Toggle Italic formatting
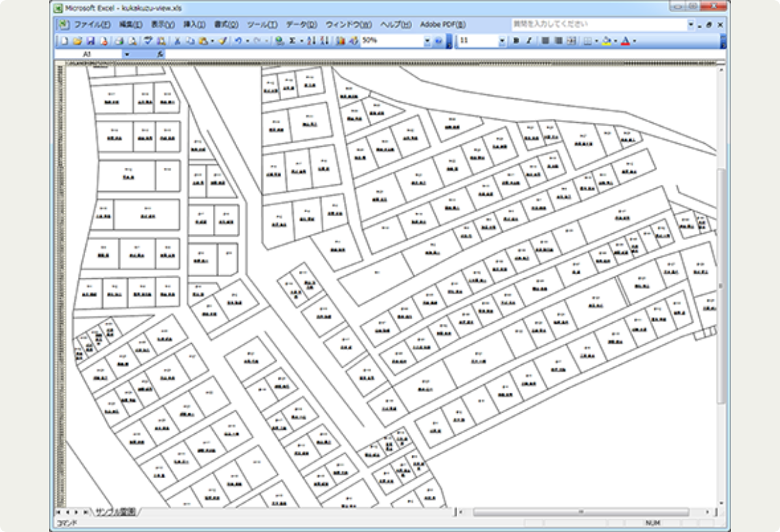 [x=528, y=41]
